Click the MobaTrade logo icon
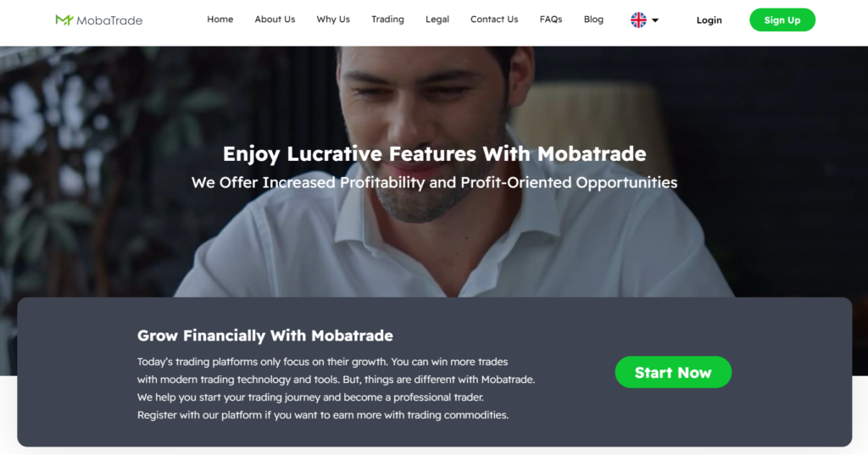This screenshot has height=455, width=868. click(x=64, y=20)
